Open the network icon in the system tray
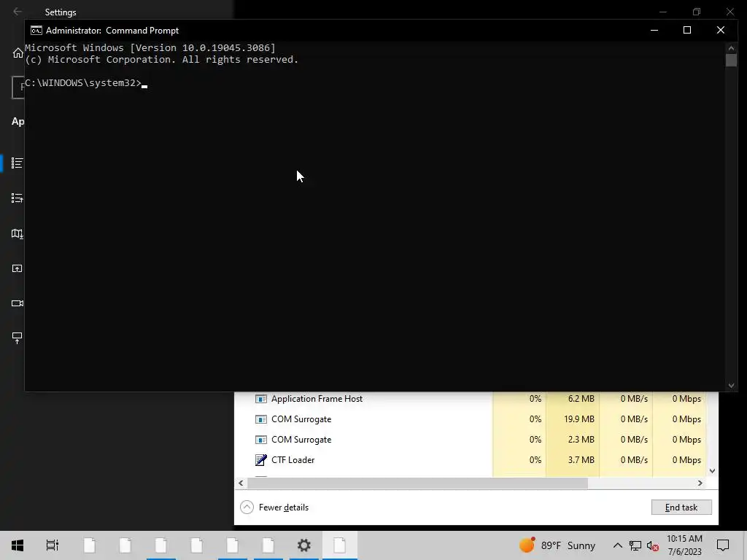 635,545
